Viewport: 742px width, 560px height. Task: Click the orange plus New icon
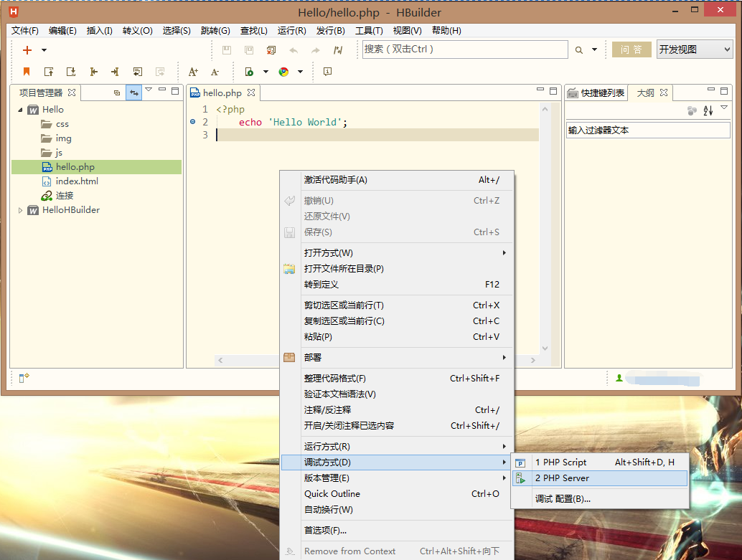(27, 50)
